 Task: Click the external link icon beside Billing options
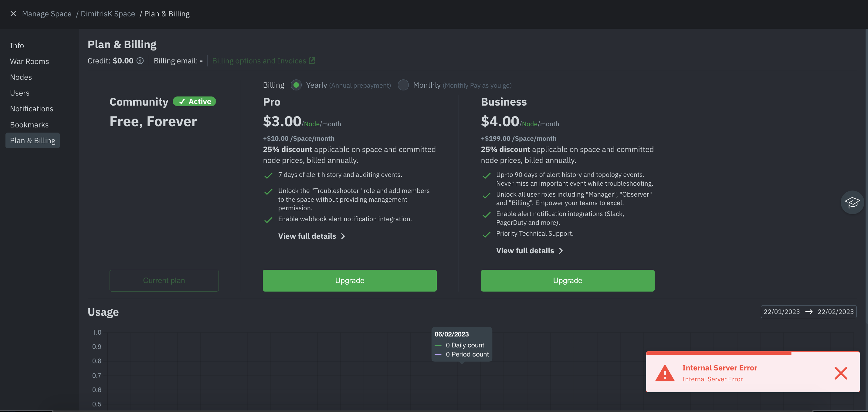pos(312,61)
